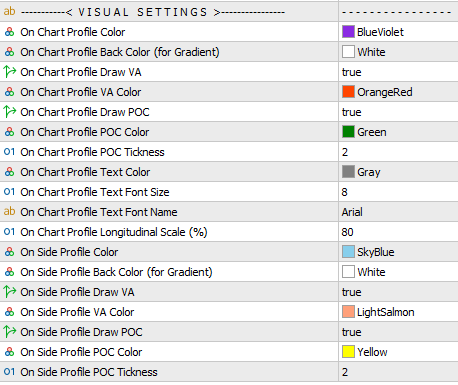Select the VISUAL SETTINGS header row
Image resolution: width=458 pixels, height=385 pixels.
(x=229, y=12)
